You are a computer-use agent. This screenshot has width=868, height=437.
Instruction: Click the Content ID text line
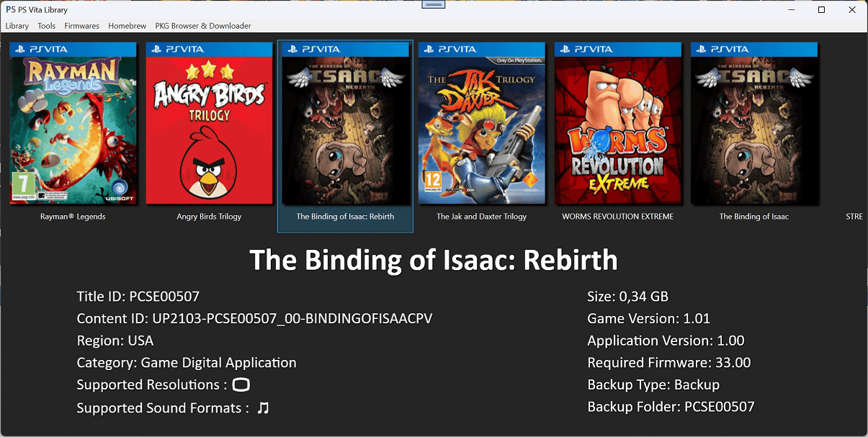(x=254, y=319)
